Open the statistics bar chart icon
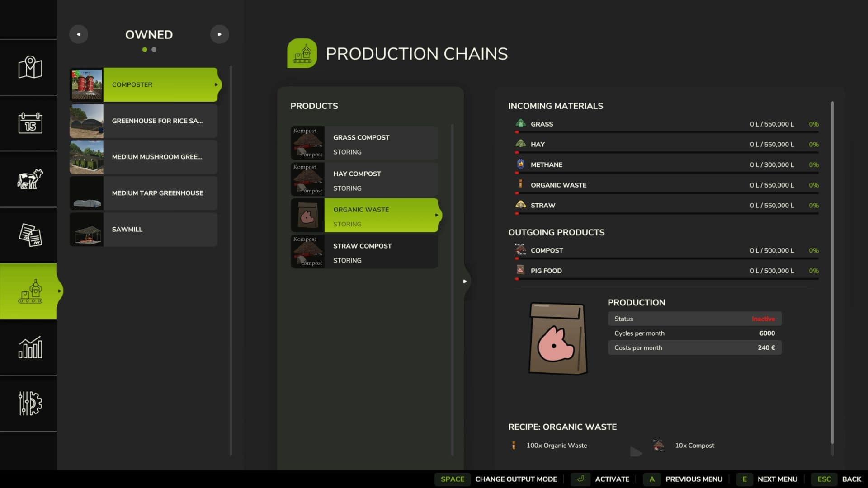This screenshot has height=488, width=868. pos(30,347)
